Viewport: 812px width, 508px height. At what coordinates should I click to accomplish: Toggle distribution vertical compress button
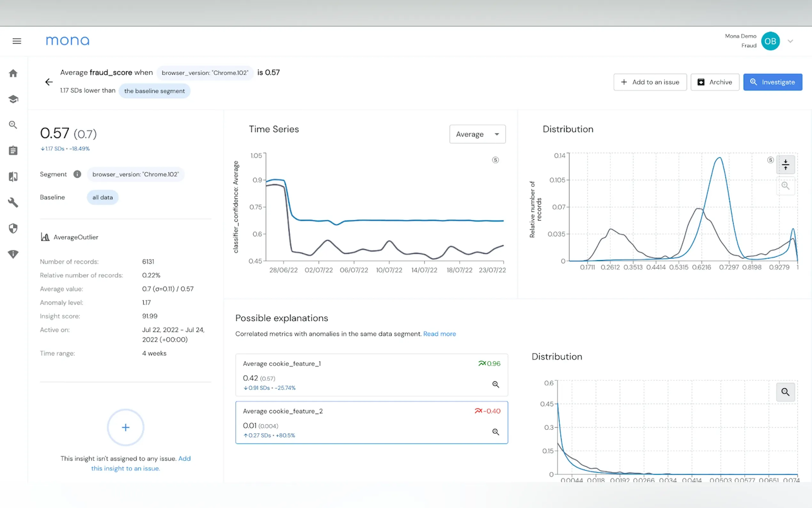pyautogui.click(x=785, y=165)
